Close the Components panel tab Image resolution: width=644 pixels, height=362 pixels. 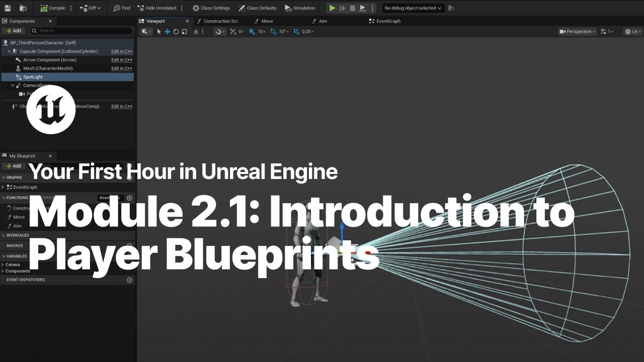point(50,21)
